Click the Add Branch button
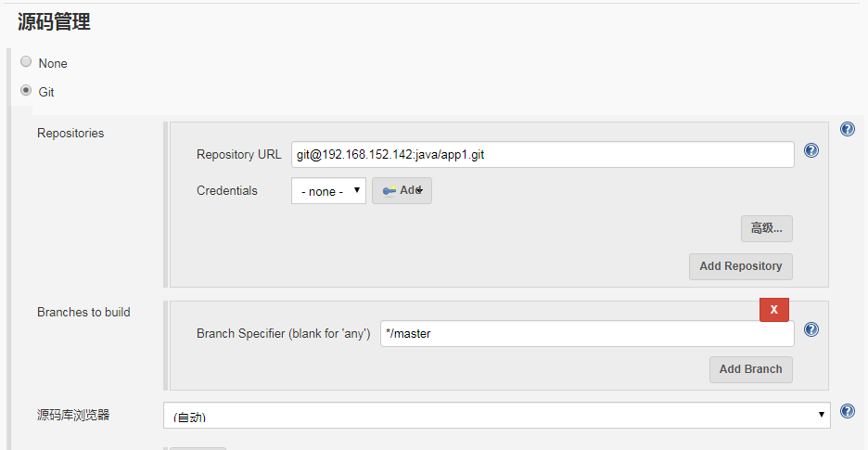The width and height of the screenshot is (868, 450). point(750,369)
